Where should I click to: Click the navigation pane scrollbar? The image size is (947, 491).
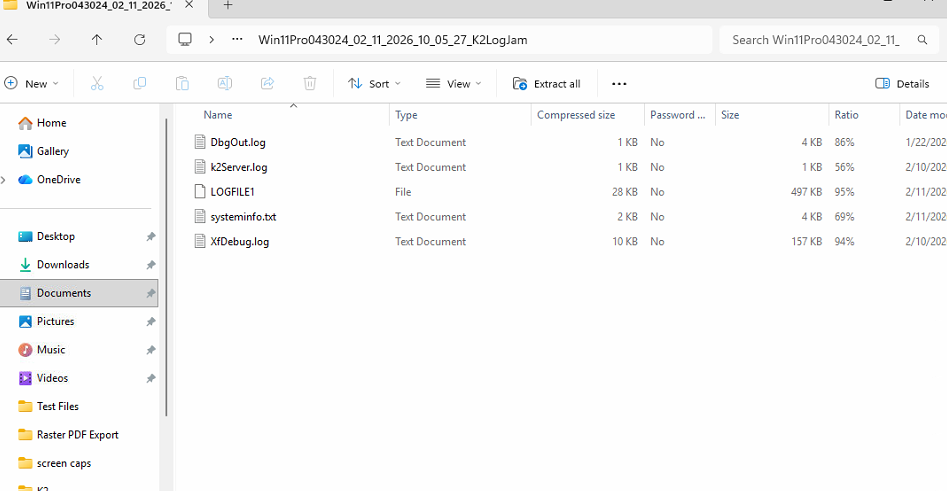click(x=166, y=267)
